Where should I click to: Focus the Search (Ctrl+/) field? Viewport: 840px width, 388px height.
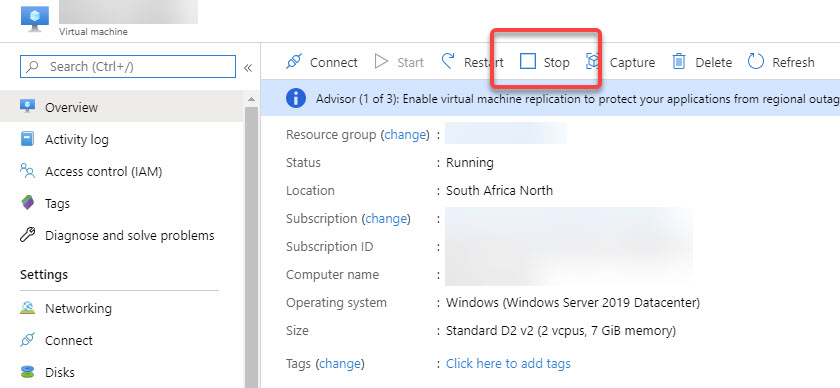(128, 66)
